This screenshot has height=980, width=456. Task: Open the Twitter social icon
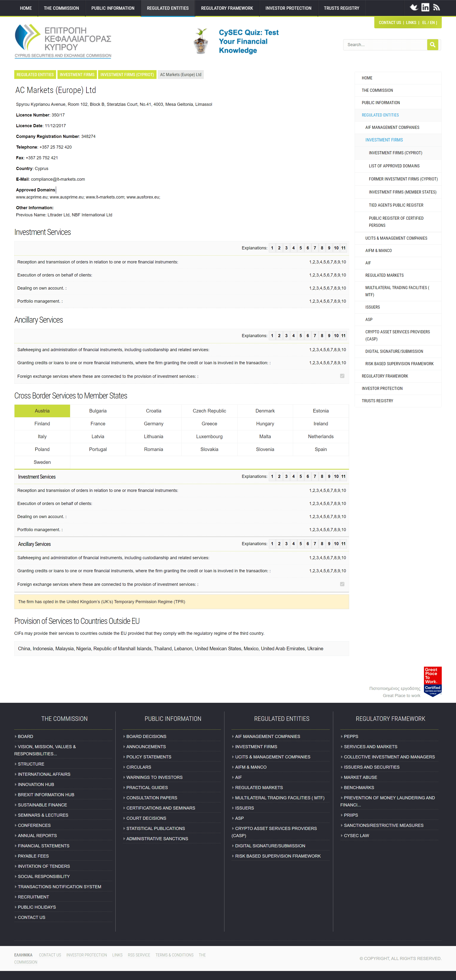(x=414, y=7)
